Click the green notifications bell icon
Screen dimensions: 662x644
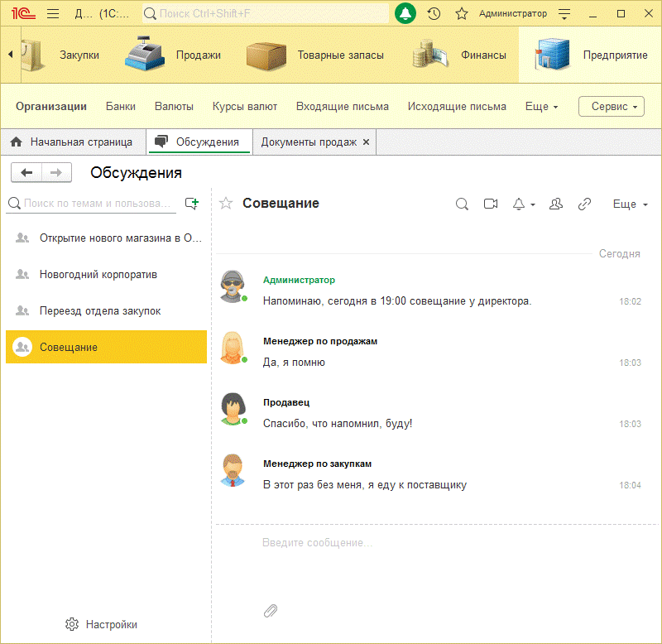pyautogui.click(x=405, y=13)
